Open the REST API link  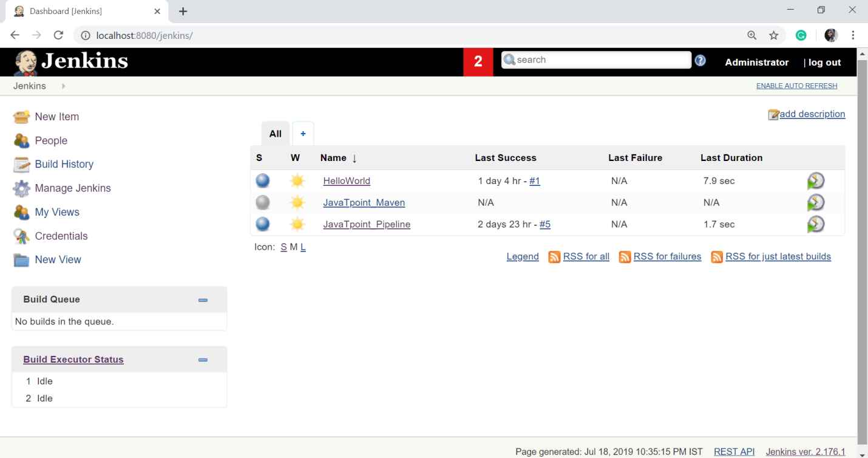tap(734, 452)
